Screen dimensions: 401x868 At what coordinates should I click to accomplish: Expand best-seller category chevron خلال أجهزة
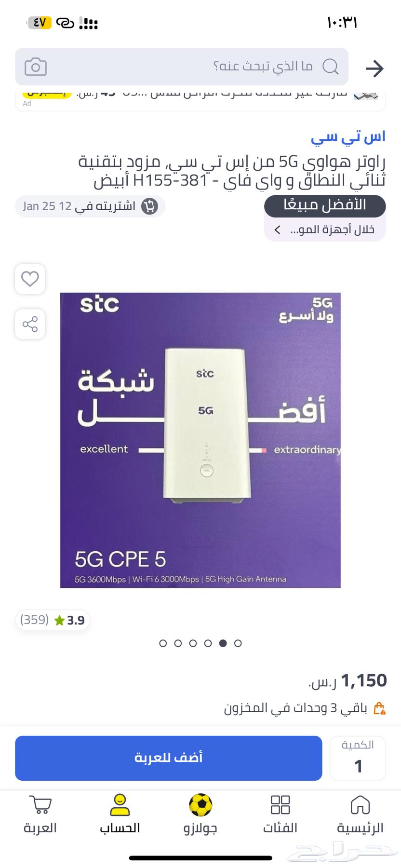click(277, 230)
